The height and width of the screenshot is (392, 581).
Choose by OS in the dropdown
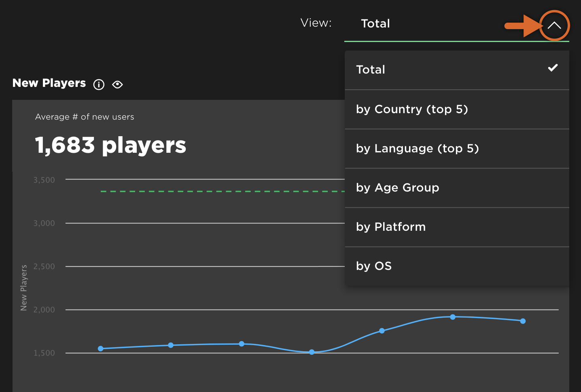click(374, 266)
